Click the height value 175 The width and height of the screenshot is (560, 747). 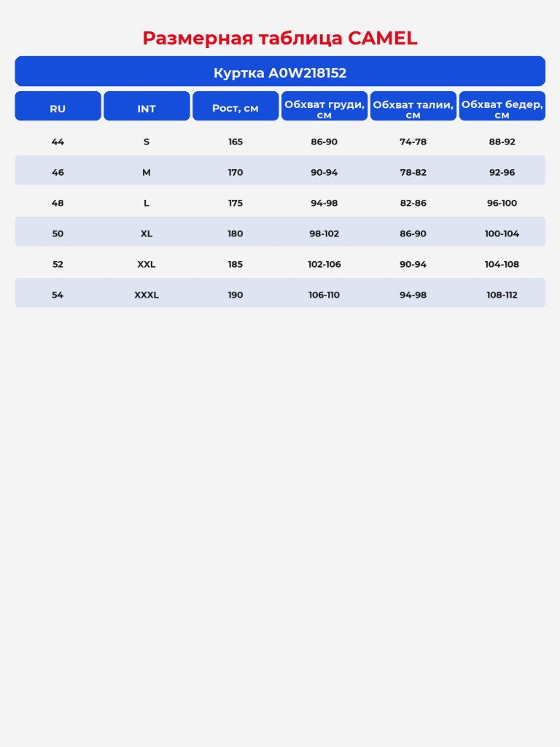(x=236, y=203)
